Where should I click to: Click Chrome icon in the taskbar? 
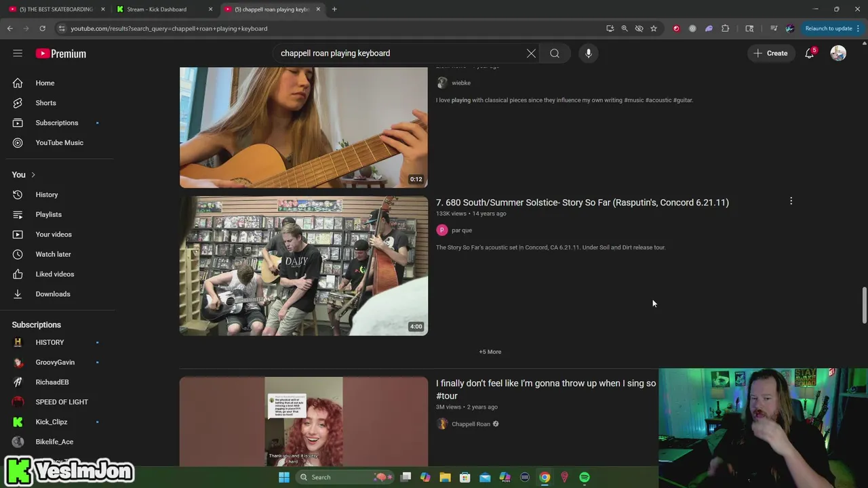(545, 477)
